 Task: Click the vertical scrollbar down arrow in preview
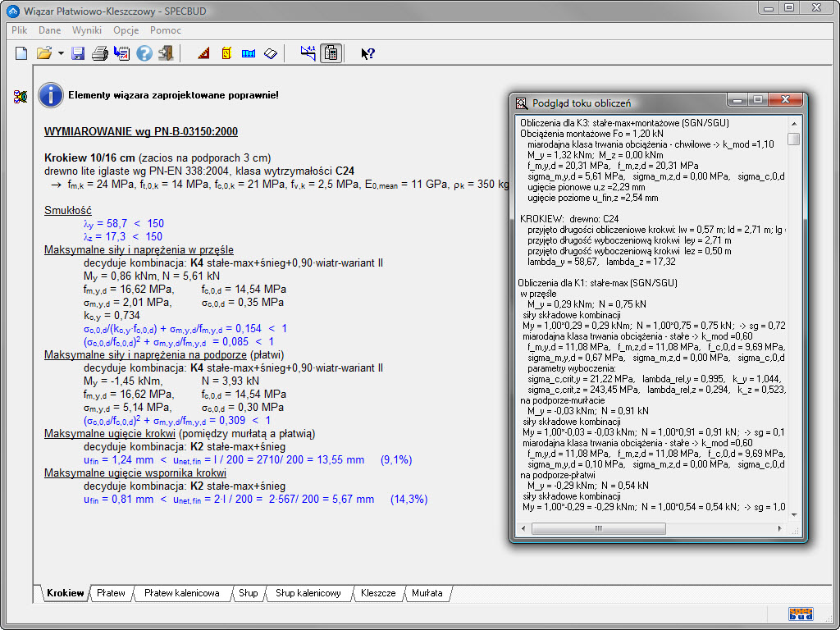[x=793, y=514]
